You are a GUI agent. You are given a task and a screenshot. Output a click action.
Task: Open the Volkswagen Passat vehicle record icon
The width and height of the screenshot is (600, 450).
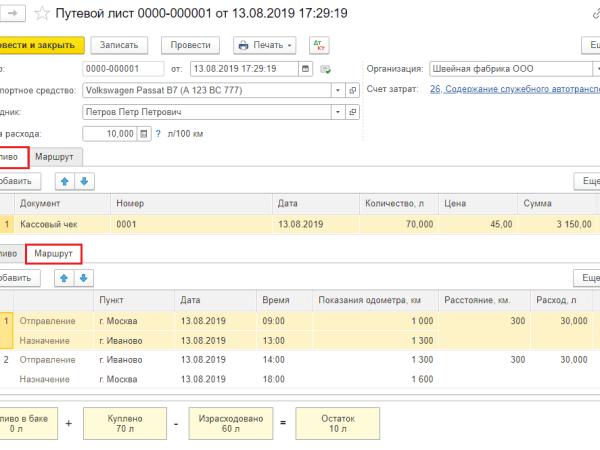coord(353,90)
